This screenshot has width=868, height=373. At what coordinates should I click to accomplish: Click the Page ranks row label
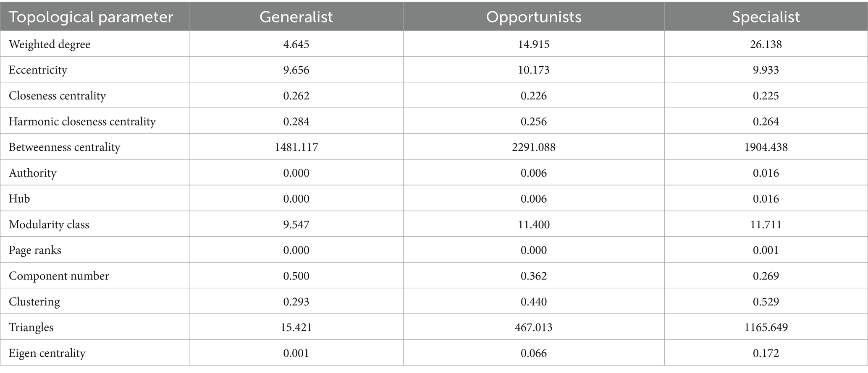35,250
